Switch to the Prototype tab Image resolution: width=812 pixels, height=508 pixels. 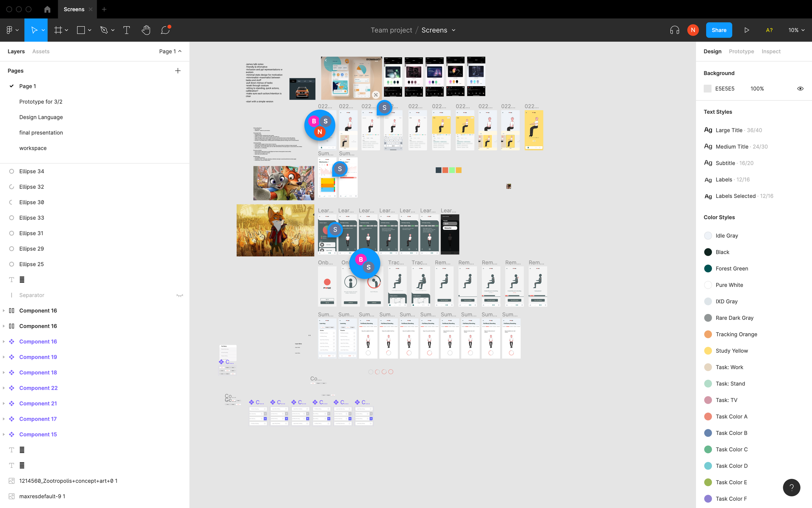(x=741, y=51)
